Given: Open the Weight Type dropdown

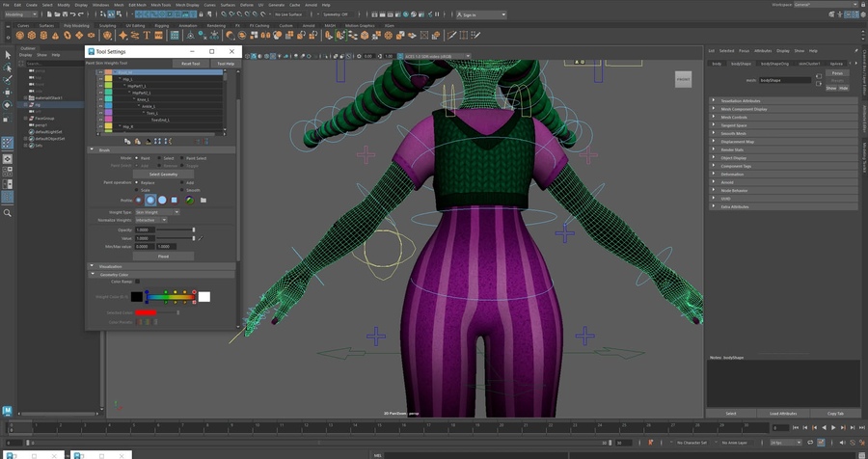Looking at the screenshot, I should (x=157, y=212).
